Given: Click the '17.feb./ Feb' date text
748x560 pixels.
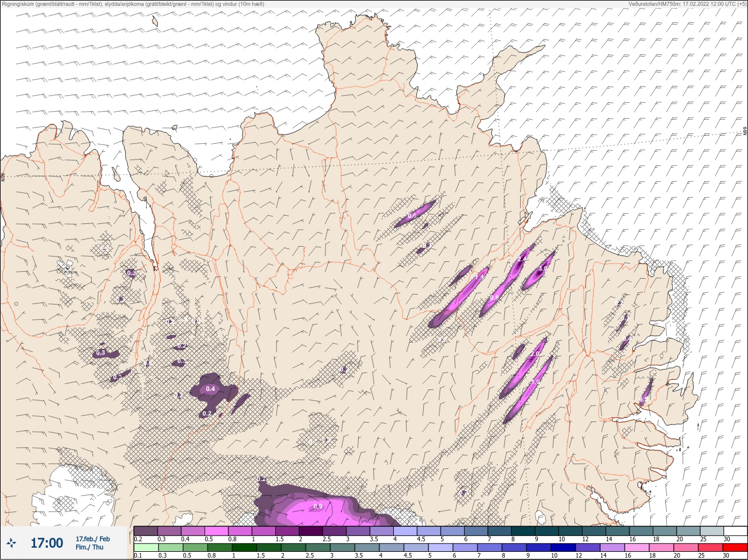Looking at the screenshot, I should point(92,539).
